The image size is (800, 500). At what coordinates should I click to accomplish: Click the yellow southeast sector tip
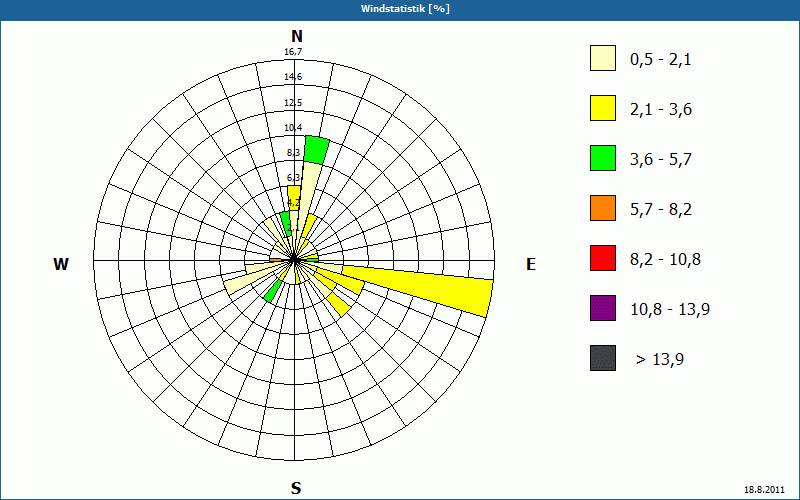coord(339,305)
